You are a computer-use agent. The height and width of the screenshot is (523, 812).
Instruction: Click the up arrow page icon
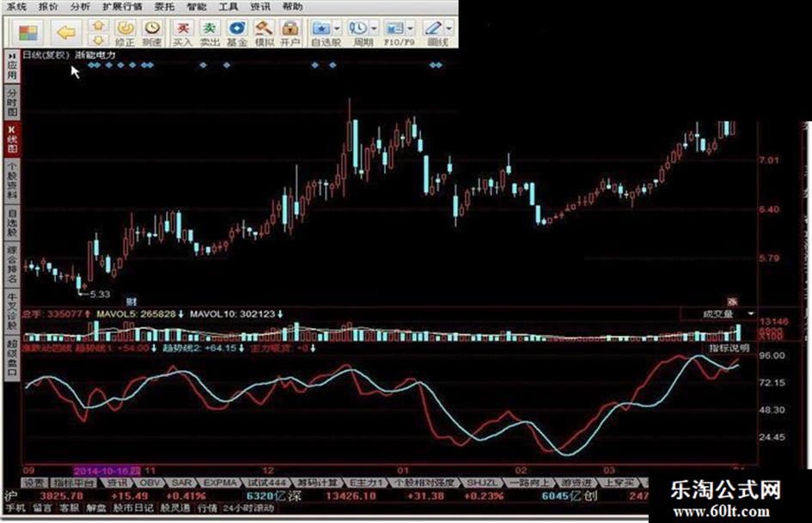click(x=99, y=26)
